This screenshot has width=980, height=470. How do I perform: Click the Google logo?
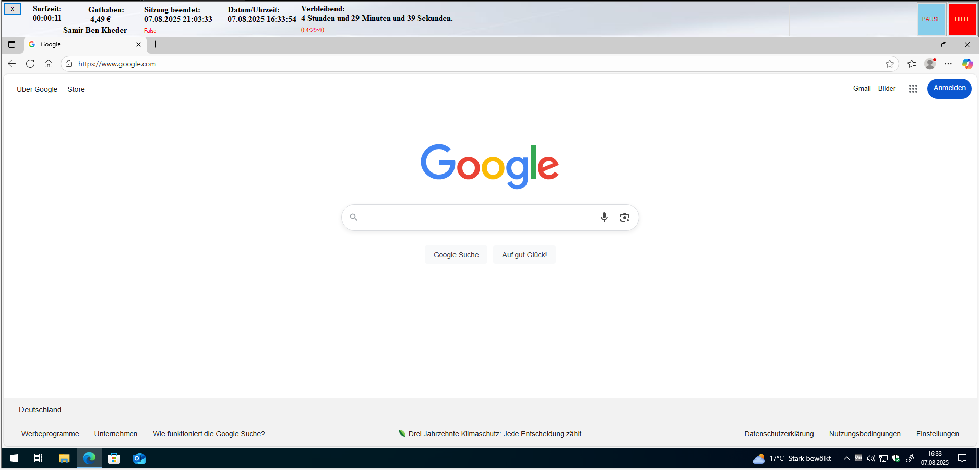(490, 166)
